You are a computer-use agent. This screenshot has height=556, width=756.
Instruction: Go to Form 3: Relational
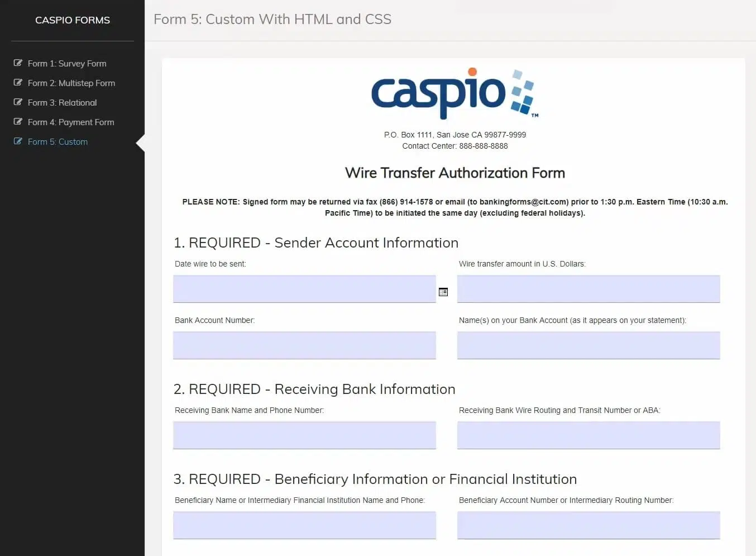[62, 103]
